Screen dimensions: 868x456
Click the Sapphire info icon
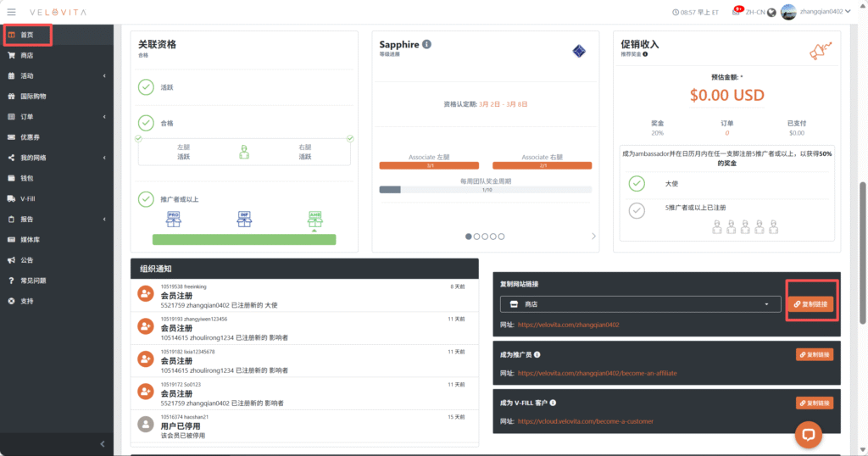426,44
